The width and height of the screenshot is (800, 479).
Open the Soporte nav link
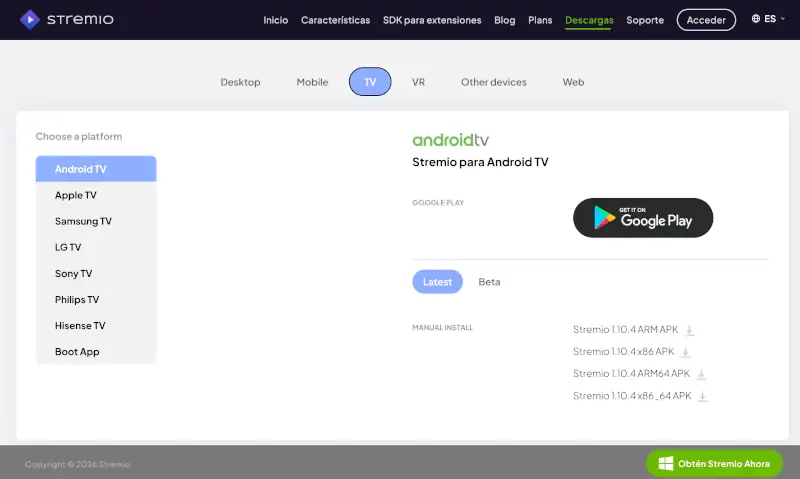[x=645, y=20]
